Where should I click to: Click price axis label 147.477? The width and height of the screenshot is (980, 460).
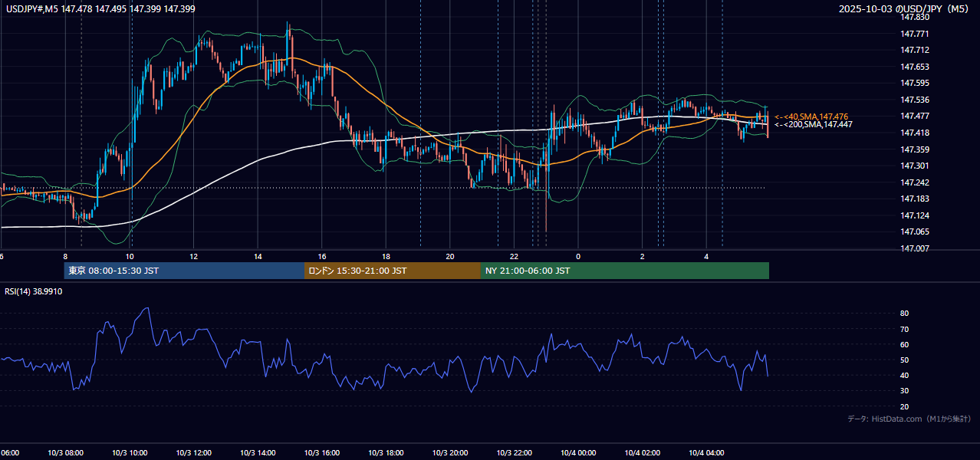[915, 116]
